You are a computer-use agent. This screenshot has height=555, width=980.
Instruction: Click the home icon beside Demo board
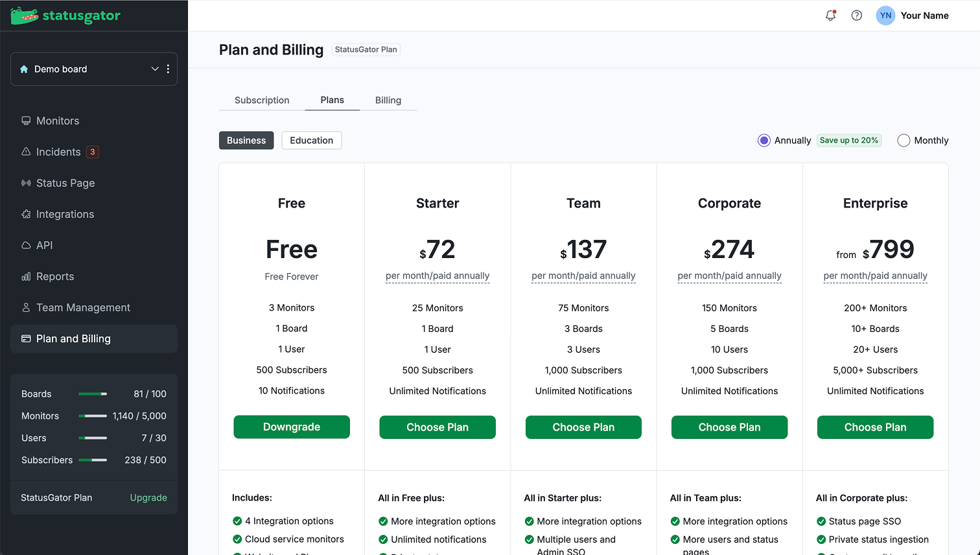pyautogui.click(x=24, y=69)
